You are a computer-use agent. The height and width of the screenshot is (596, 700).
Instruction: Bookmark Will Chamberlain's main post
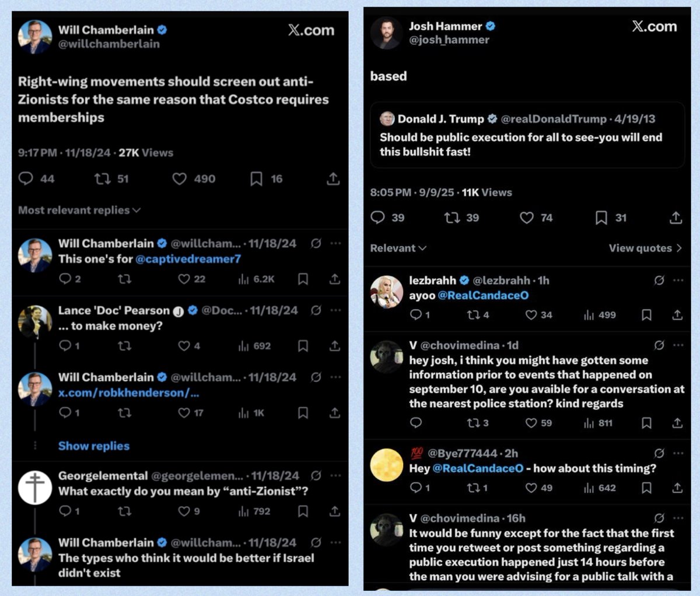click(x=256, y=178)
